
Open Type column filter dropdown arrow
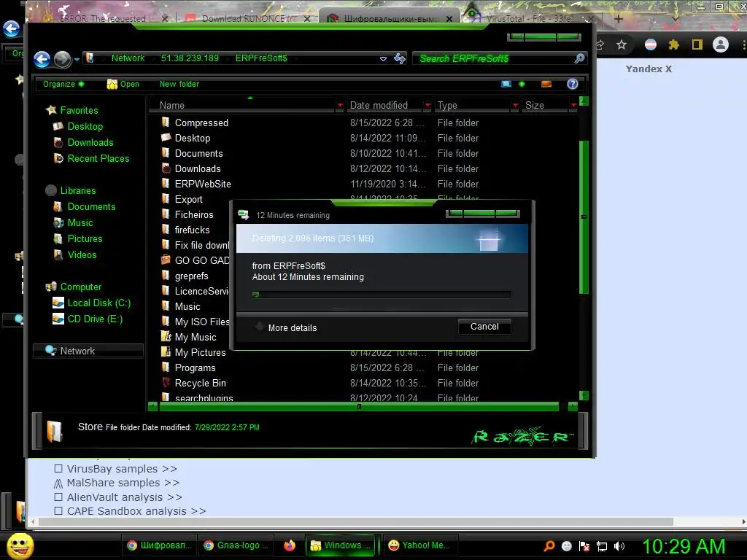[x=515, y=105]
